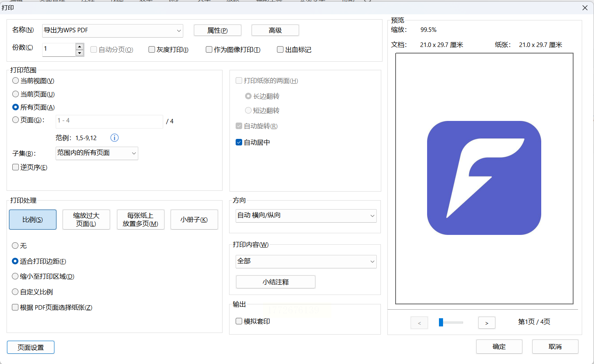
Task: Select 当前页面 radio button
Action: point(16,94)
